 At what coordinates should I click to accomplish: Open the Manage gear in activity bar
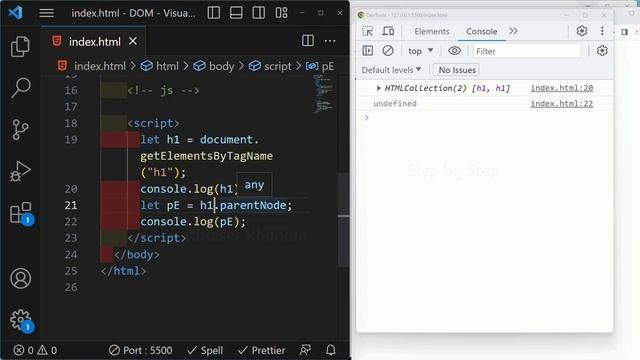21,321
